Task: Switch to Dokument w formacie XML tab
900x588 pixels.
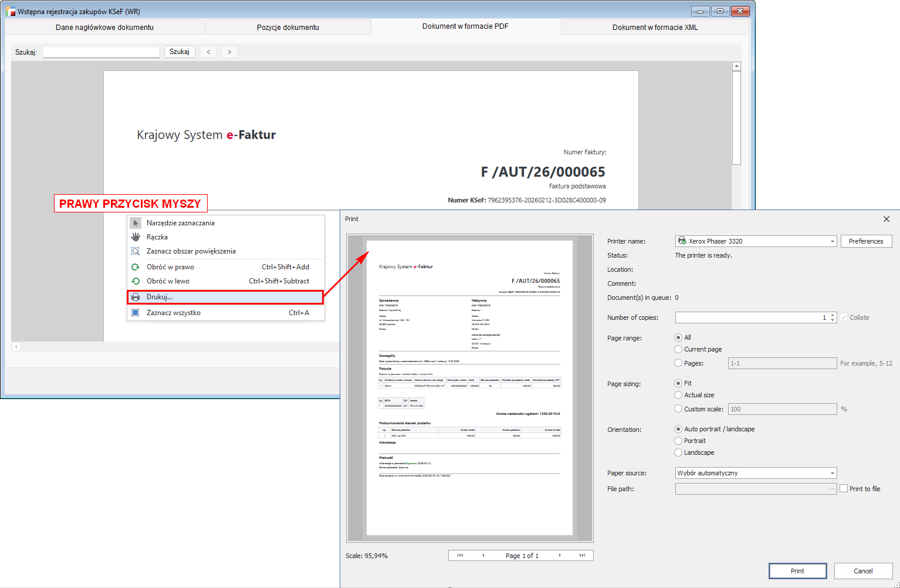Action: pos(655,27)
